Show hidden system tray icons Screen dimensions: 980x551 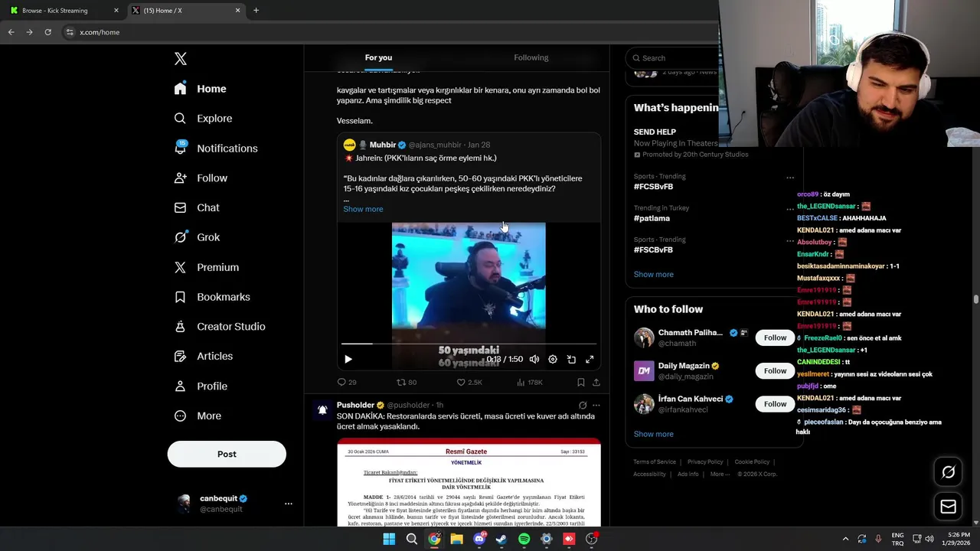845,539
